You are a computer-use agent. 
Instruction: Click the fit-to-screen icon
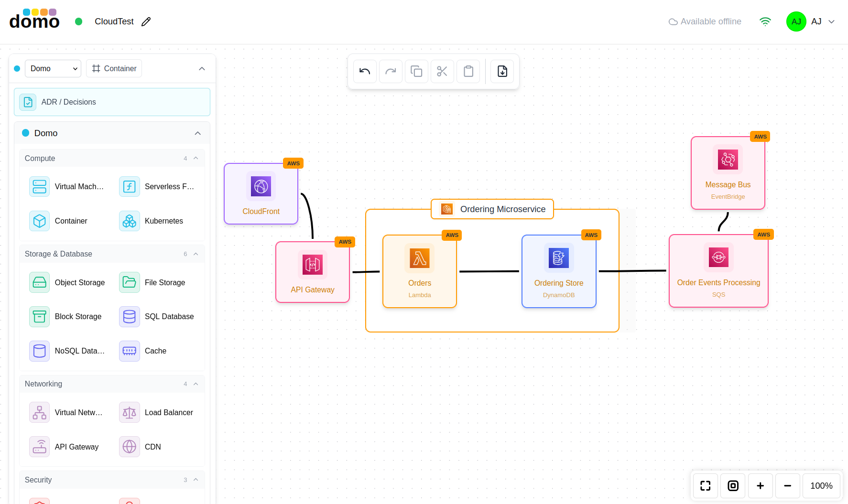pyautogui.click(x=706, y=486)
